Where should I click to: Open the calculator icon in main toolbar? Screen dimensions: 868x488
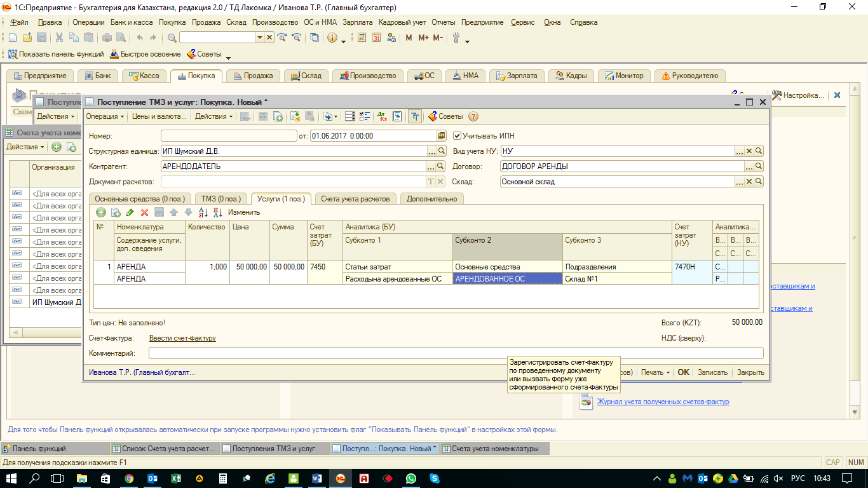pyautogui.click(x=362, y=37)
